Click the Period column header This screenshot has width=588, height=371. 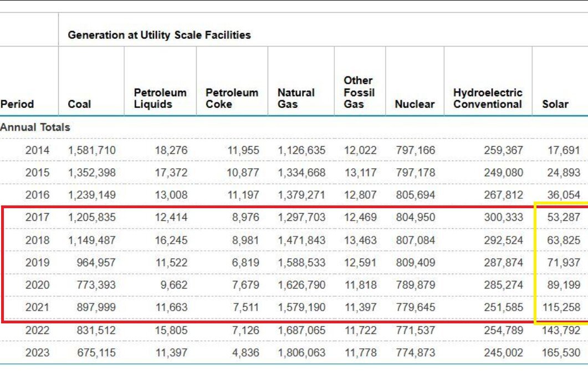pyautogui.click(x=17, y=104)
